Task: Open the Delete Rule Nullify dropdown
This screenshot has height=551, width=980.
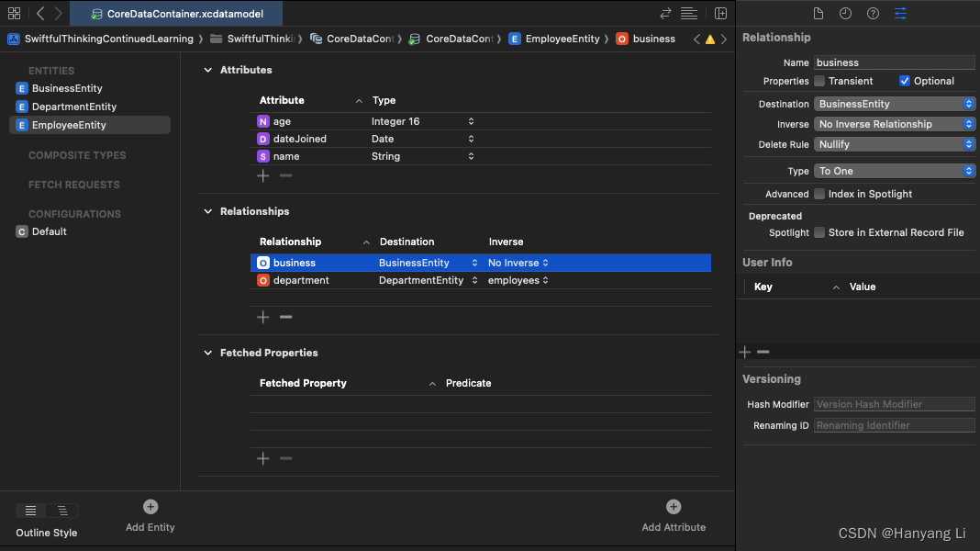Action: [x=895, y=144]
